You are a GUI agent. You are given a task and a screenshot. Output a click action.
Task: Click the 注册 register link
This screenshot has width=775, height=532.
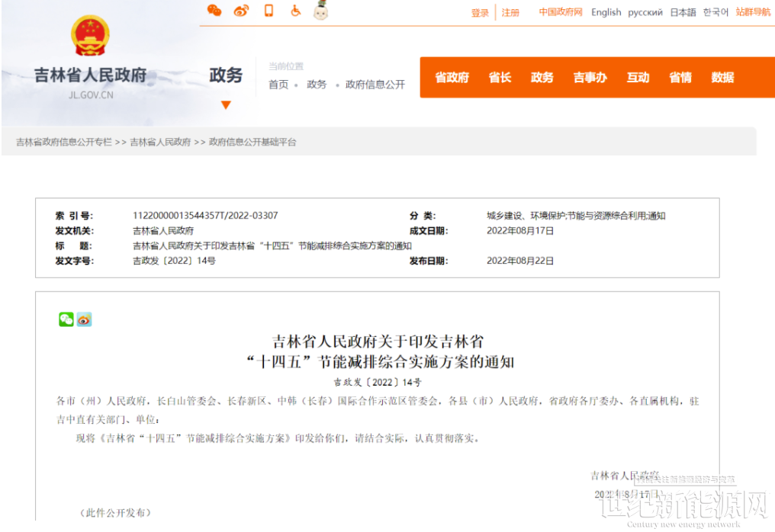(510, 13)
